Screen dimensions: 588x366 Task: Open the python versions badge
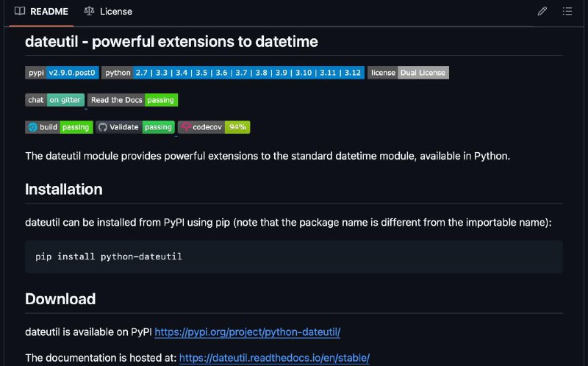[x=233, y=73]
